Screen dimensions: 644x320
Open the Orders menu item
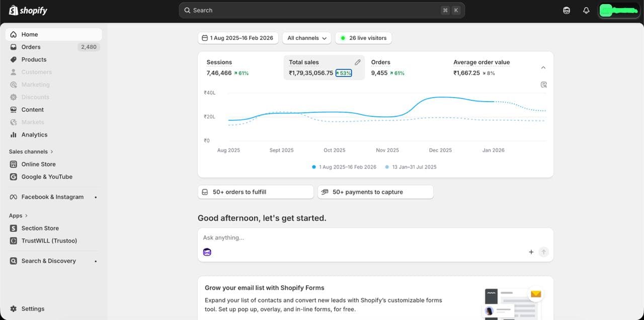click(31, 47)
